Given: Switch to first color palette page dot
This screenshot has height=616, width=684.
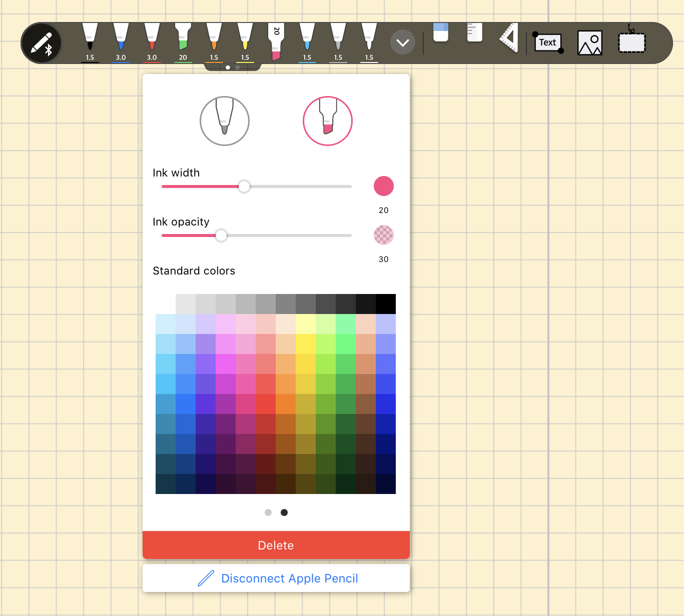Looking at the screenshot, I should point(268,512).
